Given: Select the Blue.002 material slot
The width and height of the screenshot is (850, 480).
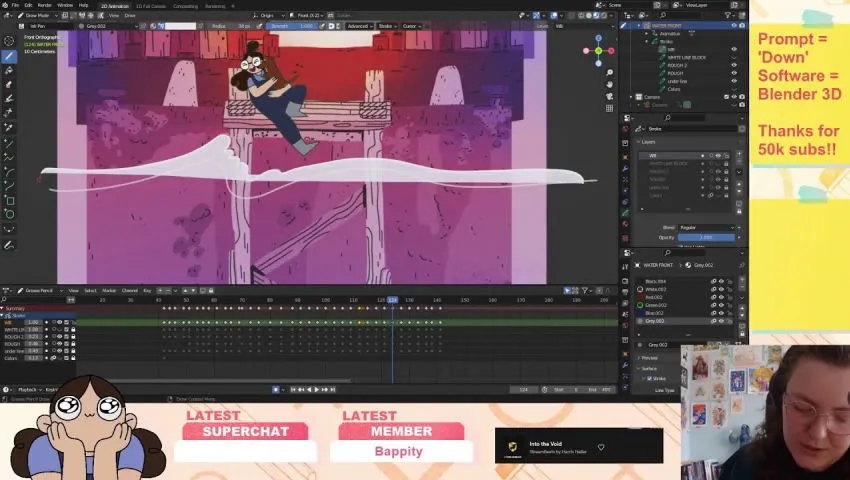Looking at the screenshot, I should (655, 313).
